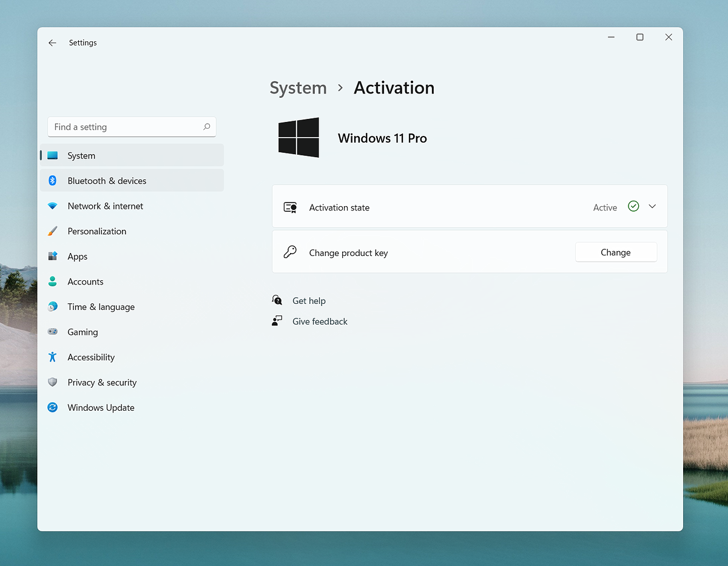Click the Windows Update sync icon
Screen dimensions: 728x566
point(53,408)
